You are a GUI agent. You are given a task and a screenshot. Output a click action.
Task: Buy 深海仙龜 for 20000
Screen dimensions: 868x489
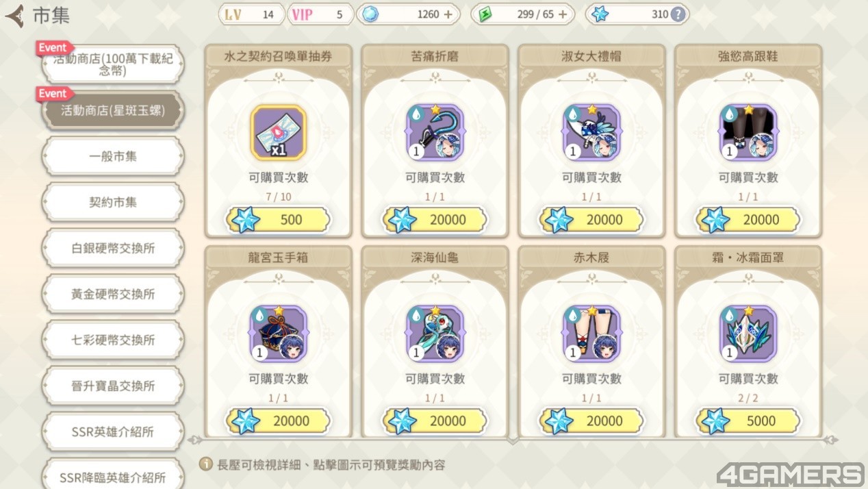pyautogui.click(x=435, y=421)
